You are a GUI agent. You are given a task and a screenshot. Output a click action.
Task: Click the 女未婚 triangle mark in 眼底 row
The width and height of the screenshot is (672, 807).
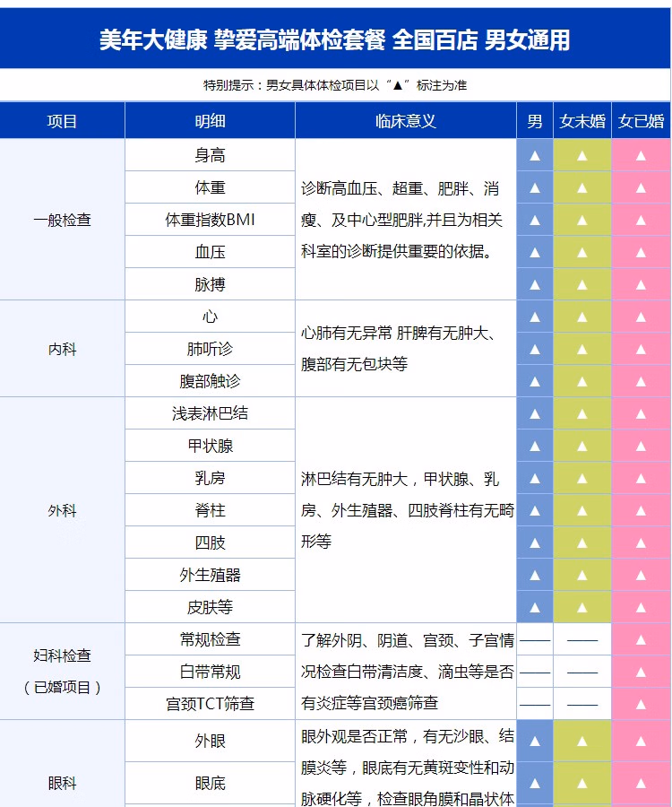click(582, 784)
